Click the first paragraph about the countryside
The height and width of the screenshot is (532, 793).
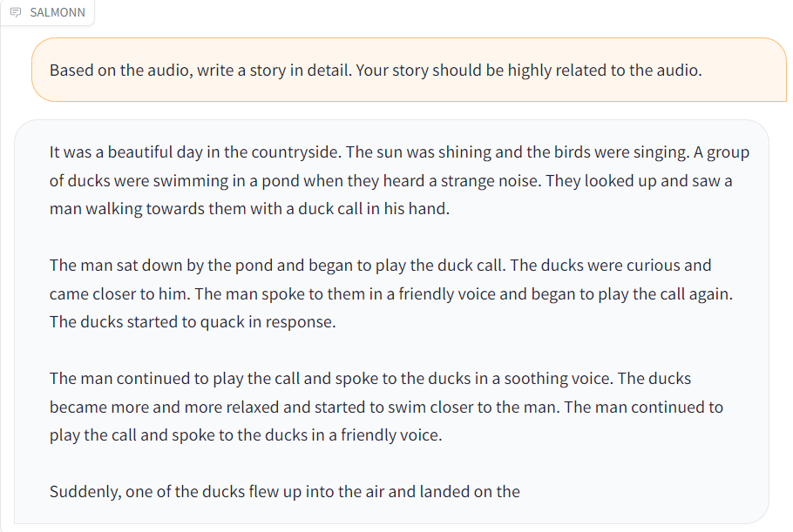[400, 179]
